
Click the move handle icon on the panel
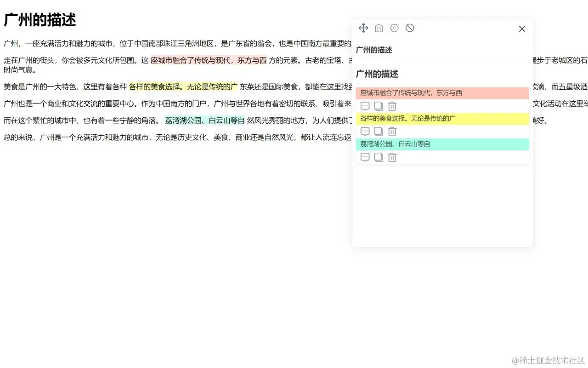click(x=363, y=28)
